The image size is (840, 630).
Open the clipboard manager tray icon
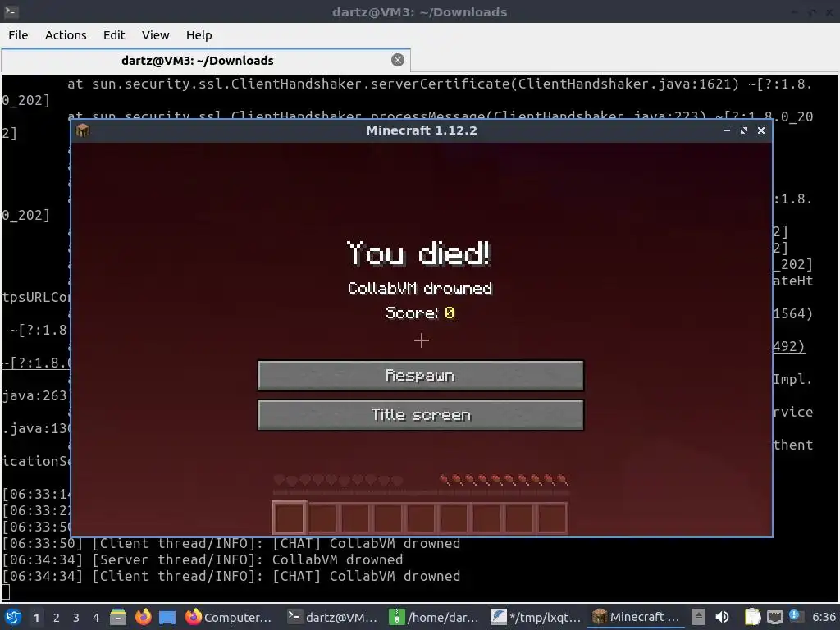tap(753, 617)
